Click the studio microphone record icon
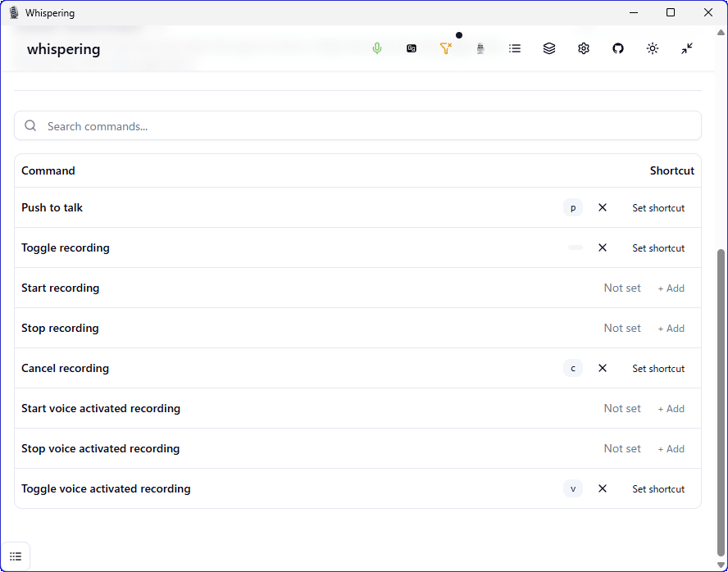The image size is (728, 572). (480, 48)
